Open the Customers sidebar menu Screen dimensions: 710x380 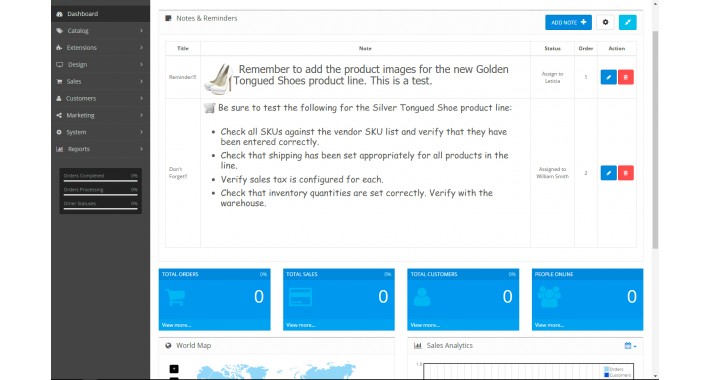click(100, 98)
